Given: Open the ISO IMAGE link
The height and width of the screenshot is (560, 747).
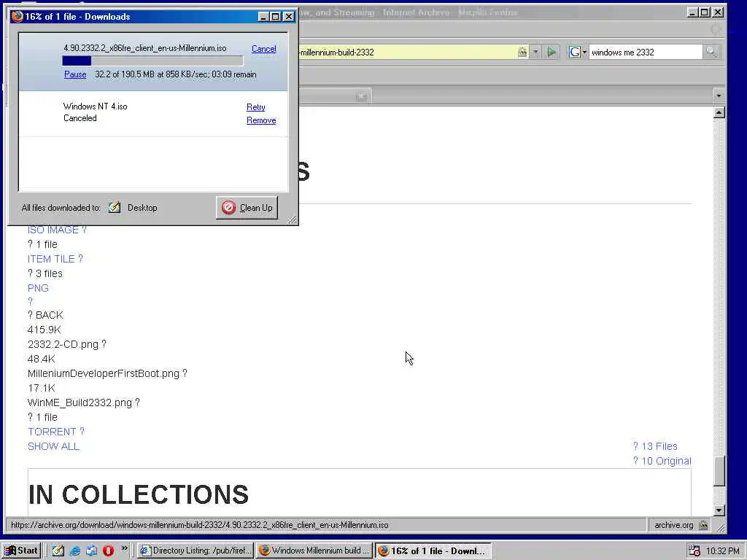Looking at the screenshot, I should tap(57, 230).
